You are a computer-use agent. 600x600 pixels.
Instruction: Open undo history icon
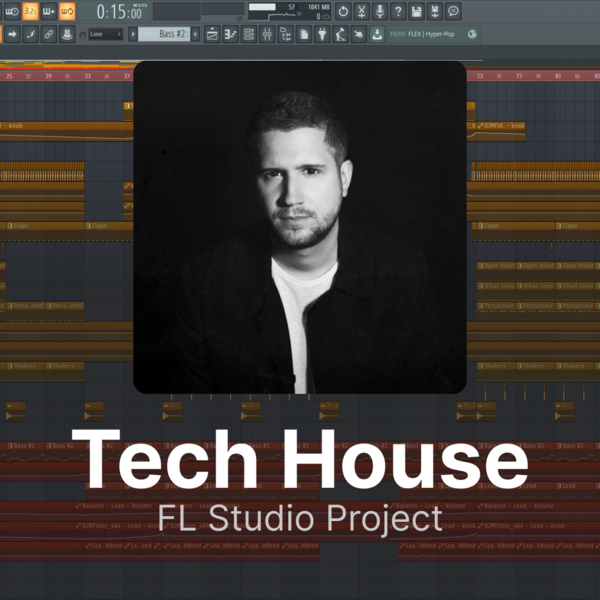(343, 11)
